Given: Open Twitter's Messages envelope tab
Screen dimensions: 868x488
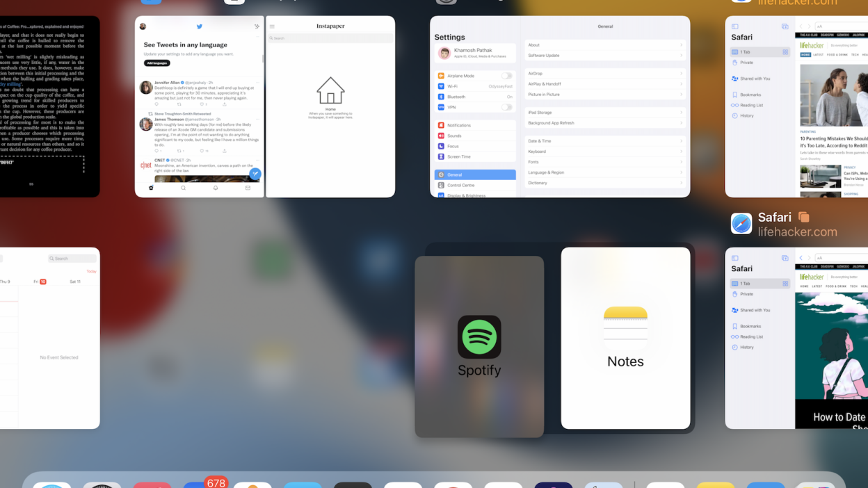Looking at the screenshot, I should tap(248, 188).
